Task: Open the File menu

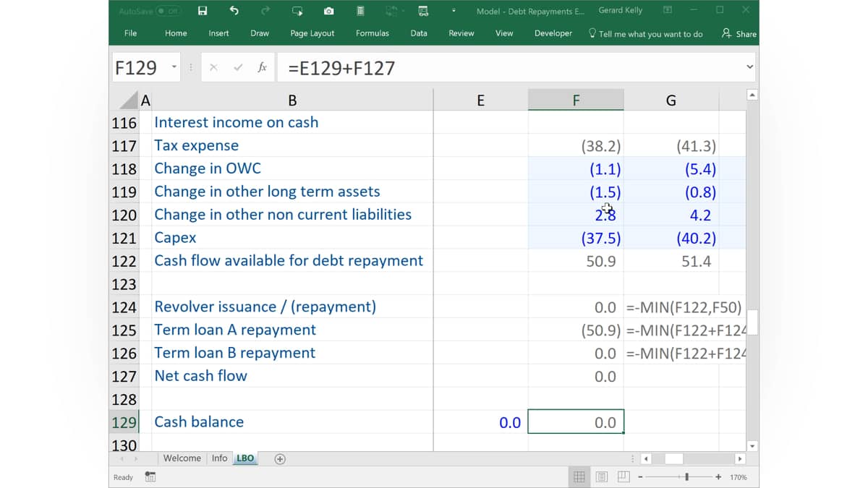Action: (131, 33)
